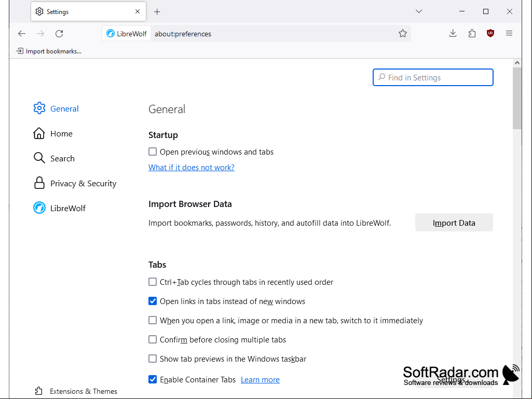Click the Tabs section heading

[157, 265]
